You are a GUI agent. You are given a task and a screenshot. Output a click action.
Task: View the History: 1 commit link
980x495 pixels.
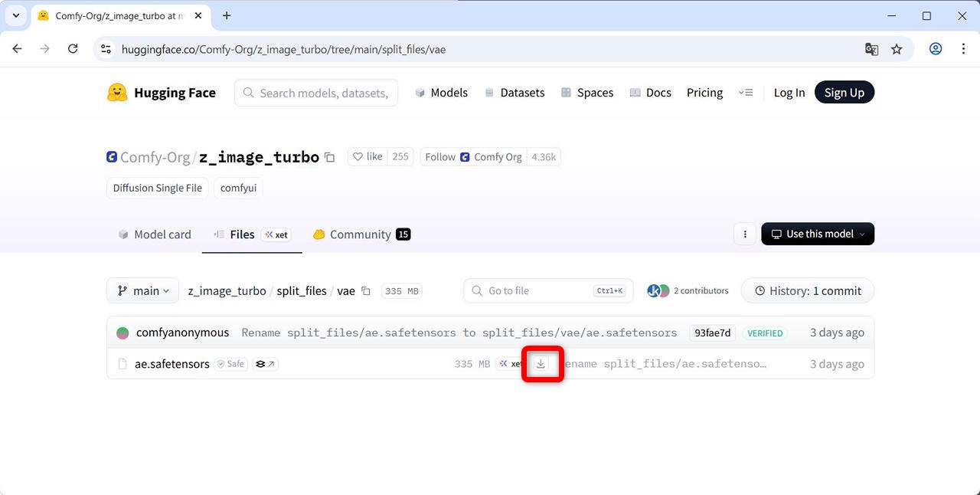[808, 291]
